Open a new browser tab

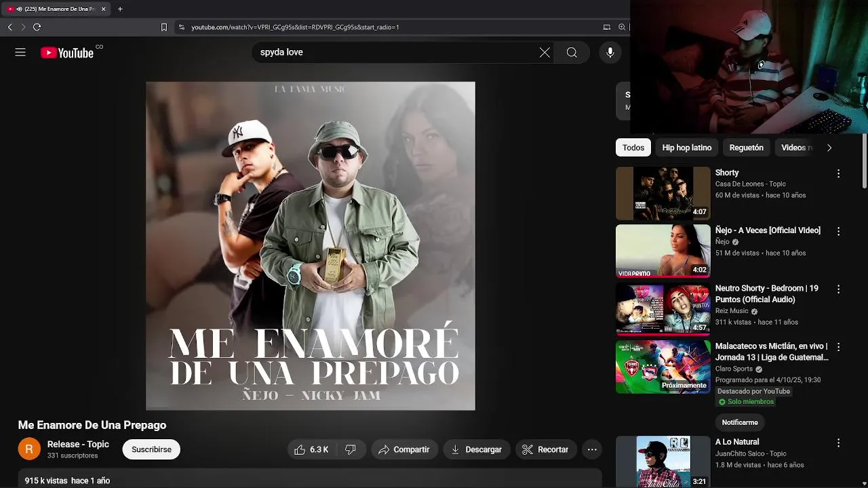click(x=120, y=9)
